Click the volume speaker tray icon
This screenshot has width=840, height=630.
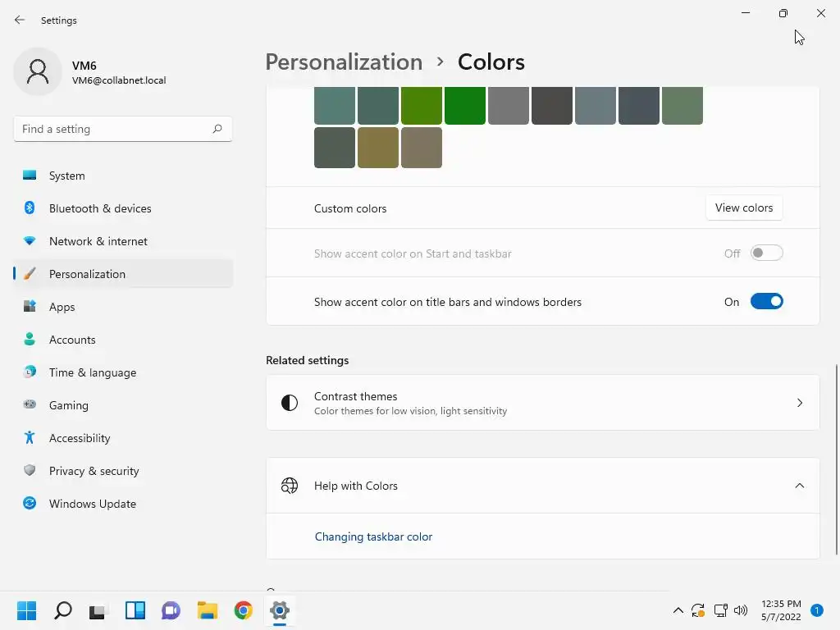pos(741,610)
